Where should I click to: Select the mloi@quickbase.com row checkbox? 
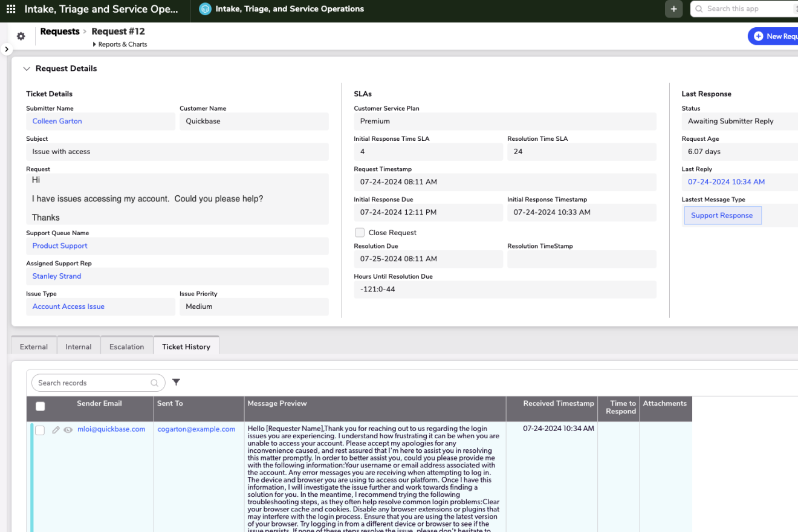point(40,430)
